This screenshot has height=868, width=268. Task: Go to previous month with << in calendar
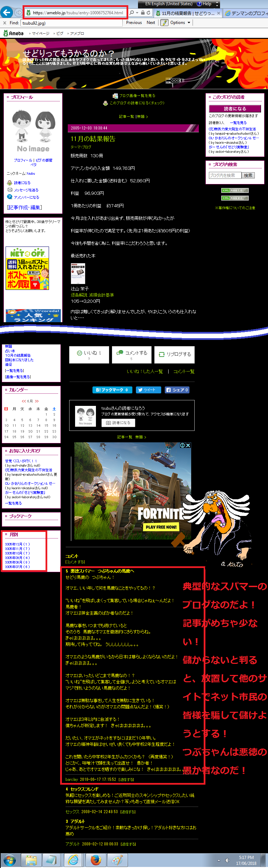pyautogui.click(x=24, y=401)
